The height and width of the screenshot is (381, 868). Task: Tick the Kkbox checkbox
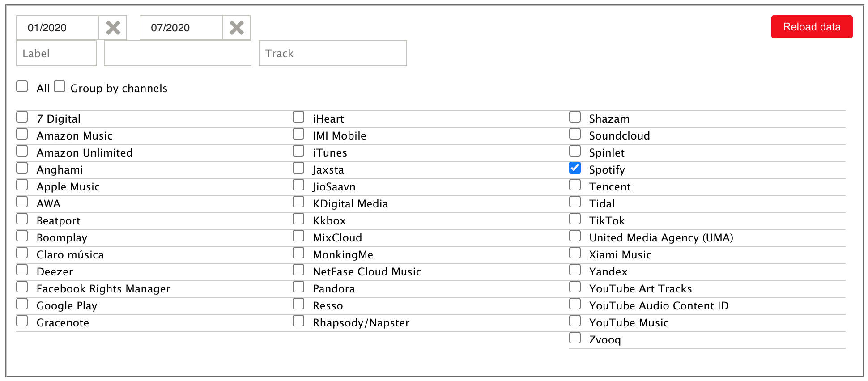[298, 219]
